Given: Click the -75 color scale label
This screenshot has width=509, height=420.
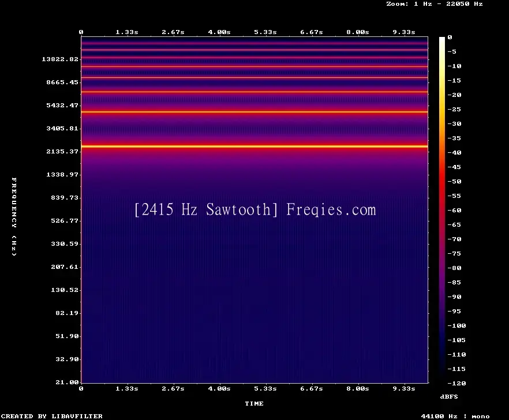Looking at the screenshot, I should click(x=454, y=253).
